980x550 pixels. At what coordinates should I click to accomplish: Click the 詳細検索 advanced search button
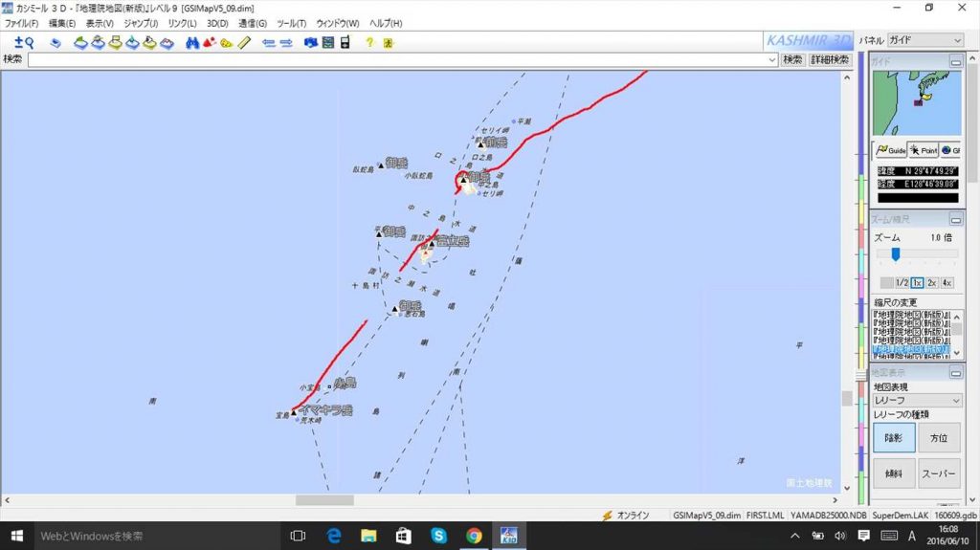click(x=830, y=59)
